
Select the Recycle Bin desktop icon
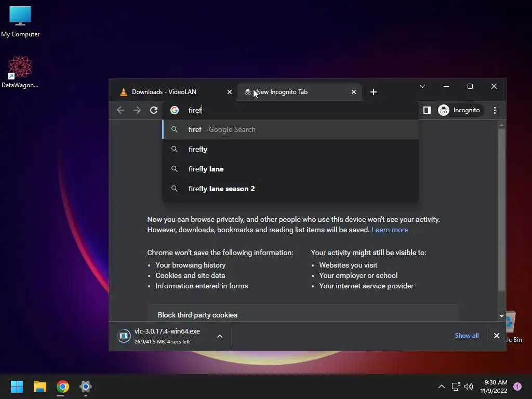click(514, 326)
